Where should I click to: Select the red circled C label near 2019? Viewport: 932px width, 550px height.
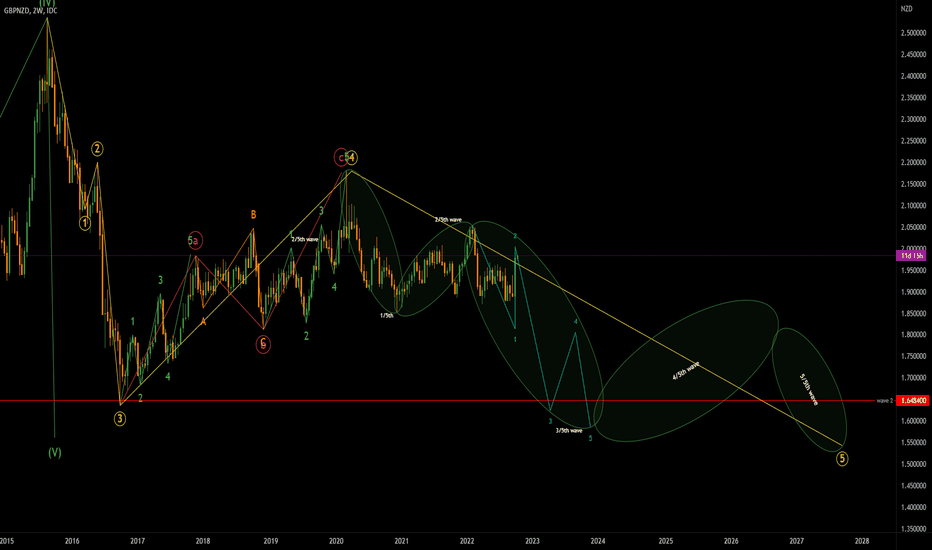[263, 343]
